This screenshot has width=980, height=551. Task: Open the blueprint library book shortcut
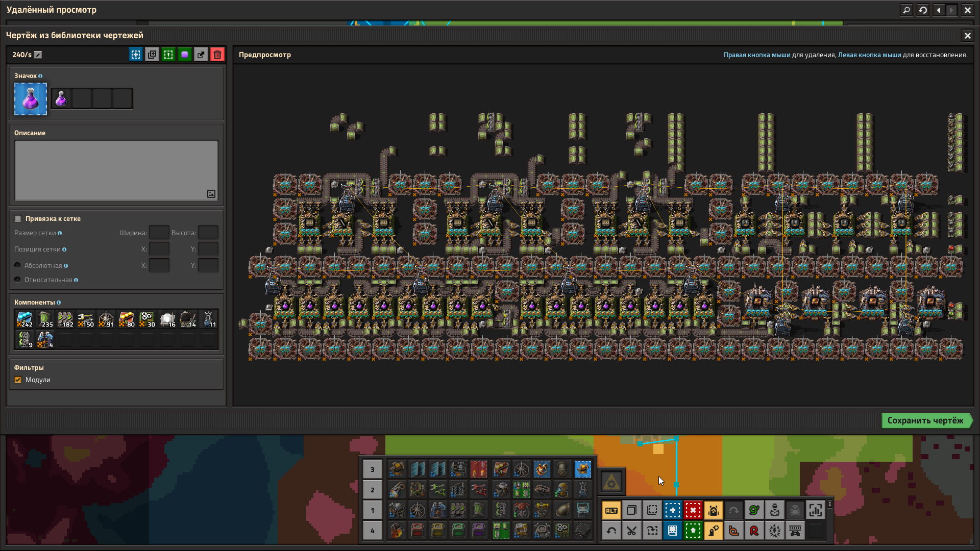tap(673, 531)
